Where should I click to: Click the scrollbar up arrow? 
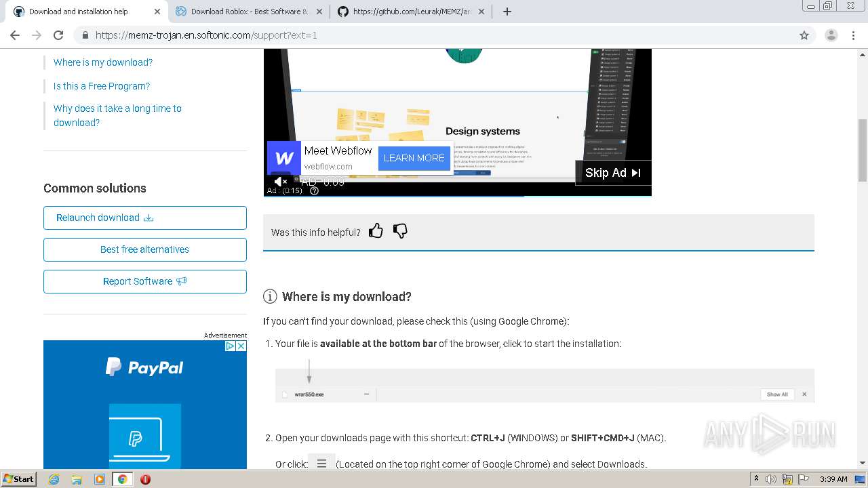pyautogui.click(x=863, y=54)
